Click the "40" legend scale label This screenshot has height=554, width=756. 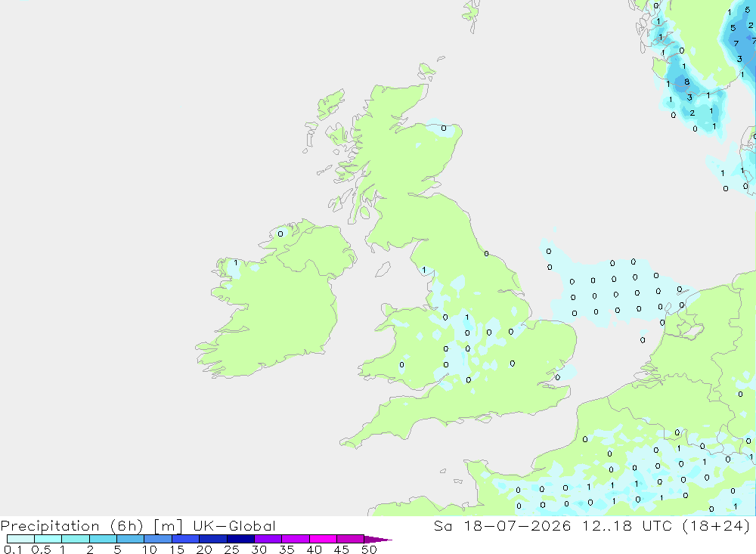pos(314,549)
